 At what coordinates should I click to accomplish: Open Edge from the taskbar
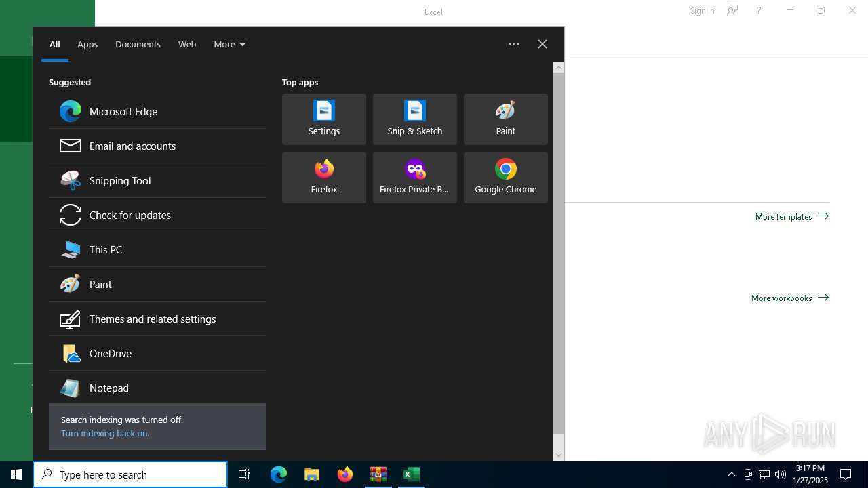[x=279, y=474]
